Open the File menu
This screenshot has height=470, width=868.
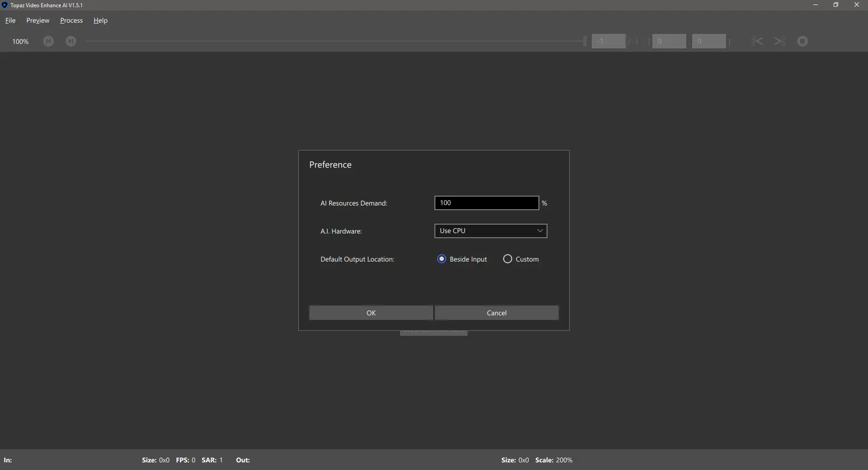pos(10,20)
